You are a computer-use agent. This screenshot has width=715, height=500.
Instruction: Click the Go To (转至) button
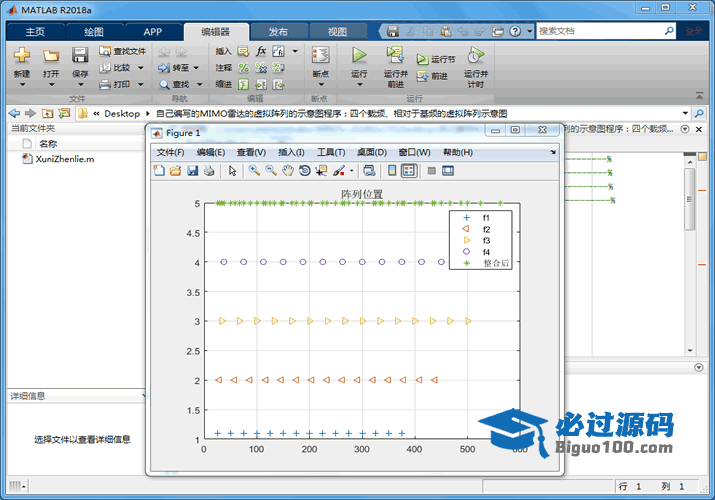coord(174,68)
